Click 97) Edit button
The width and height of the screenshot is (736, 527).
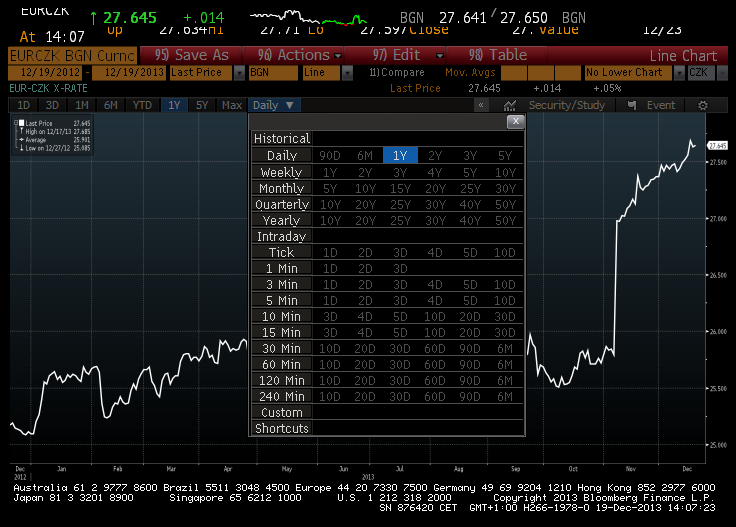pyautogui.click(x=395, y=55)
